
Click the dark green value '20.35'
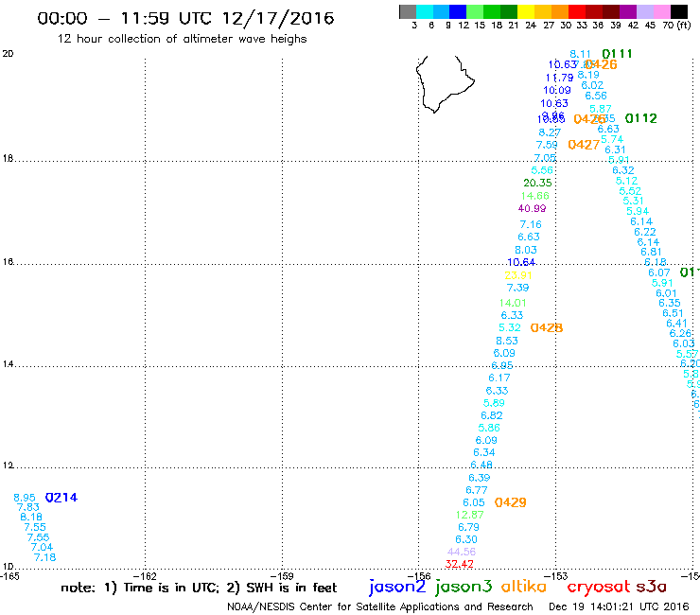[537, 183]
